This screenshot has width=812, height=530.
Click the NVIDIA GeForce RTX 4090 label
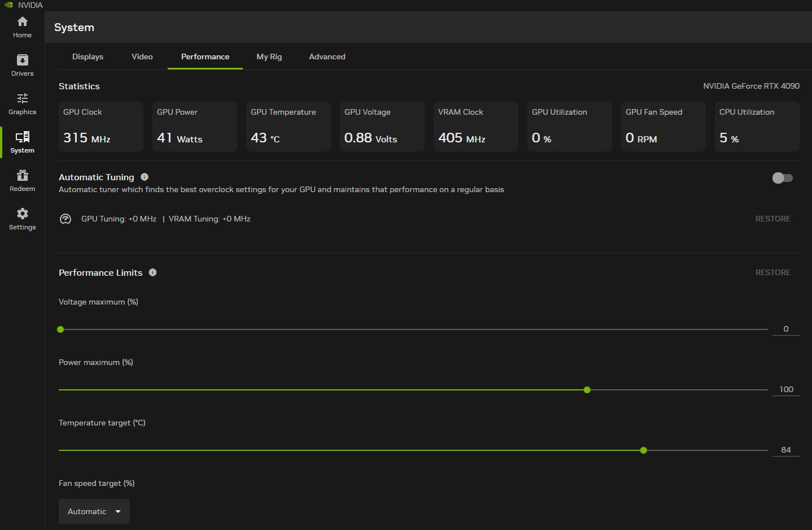[751, 86]
